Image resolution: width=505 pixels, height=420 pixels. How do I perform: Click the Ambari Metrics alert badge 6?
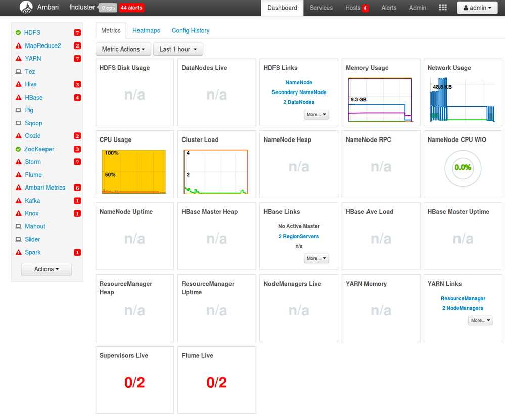click(x=77, y=188)
